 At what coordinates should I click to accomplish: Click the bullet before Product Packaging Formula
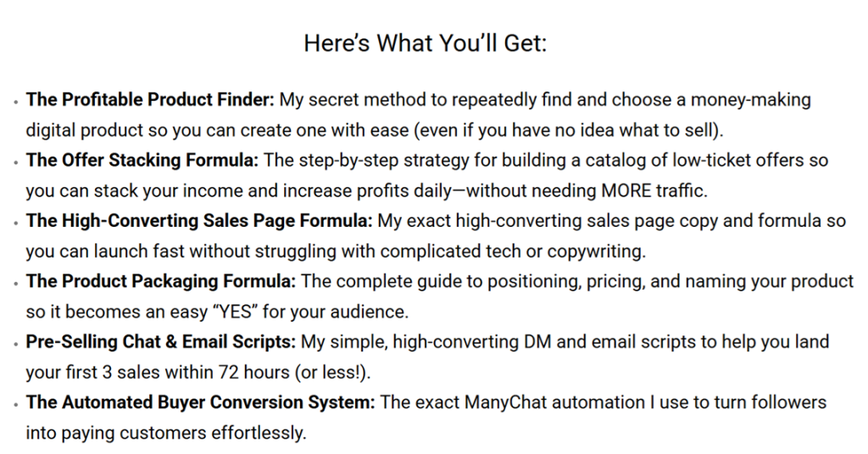click(x=15, y=284)
